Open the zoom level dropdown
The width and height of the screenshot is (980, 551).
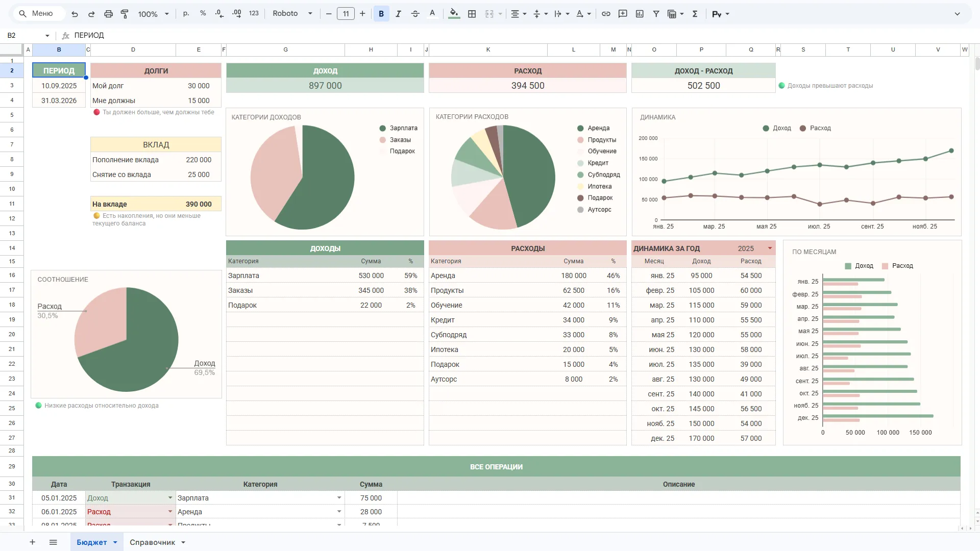pyautogui.click(x=153, y=14)
